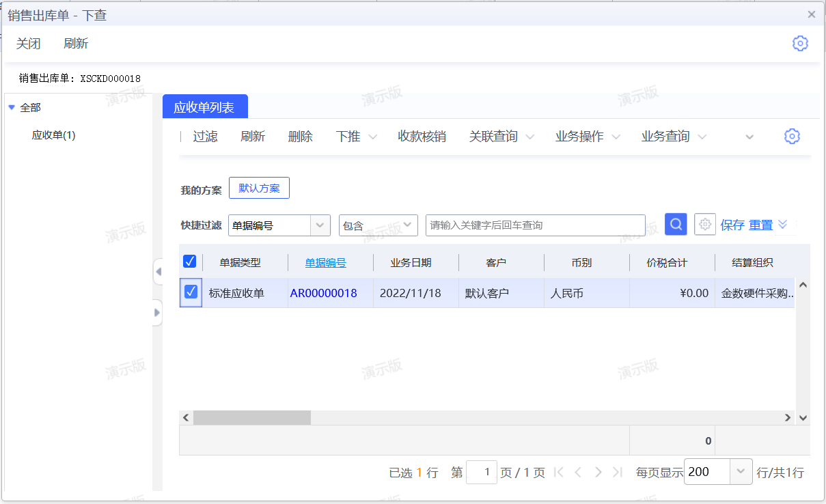This screenshot has width=826, height=504.
Task: Click the 重置 filter link
Action: 761,225
